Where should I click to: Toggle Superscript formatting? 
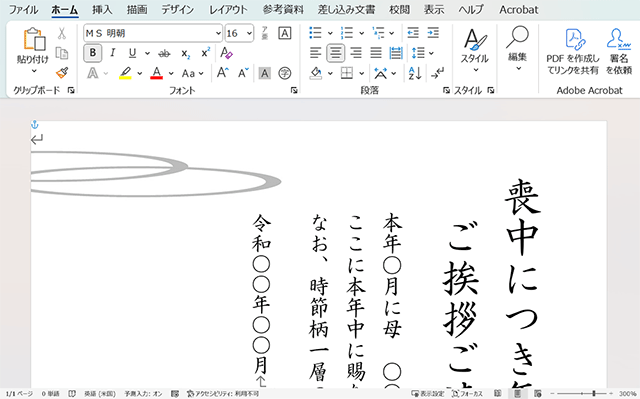[x=206, y=53]
